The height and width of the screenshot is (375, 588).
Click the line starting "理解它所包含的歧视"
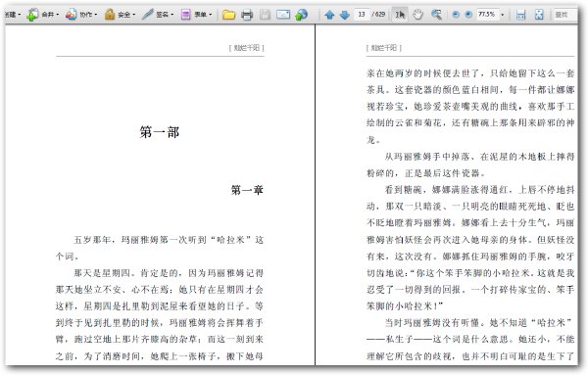(x=470, y=355)
